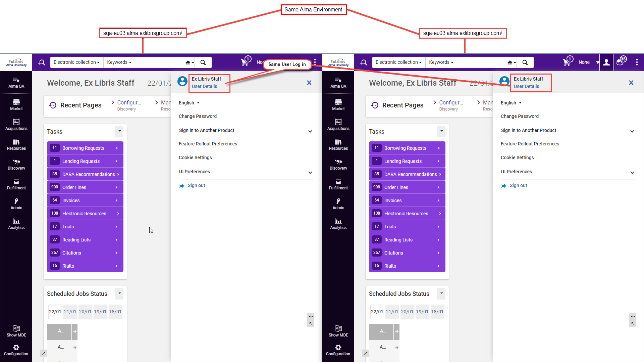Click Cookie Settings in right user panel
The image size is (644, 362).
click(x=517, y=158)
